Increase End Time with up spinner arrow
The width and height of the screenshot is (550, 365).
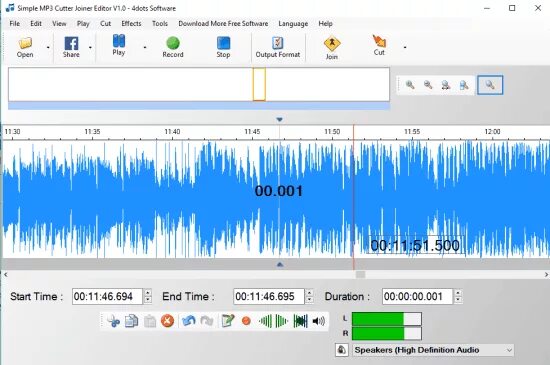click(309, 293)
